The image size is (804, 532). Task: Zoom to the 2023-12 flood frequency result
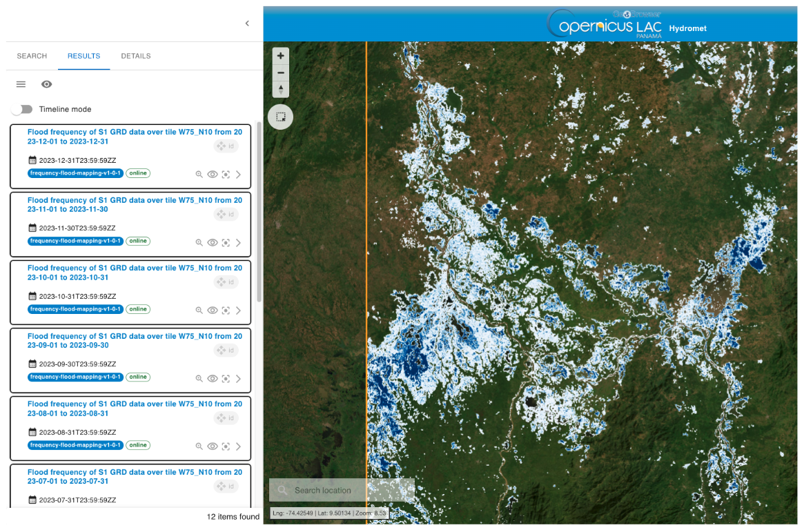[199, 175]
